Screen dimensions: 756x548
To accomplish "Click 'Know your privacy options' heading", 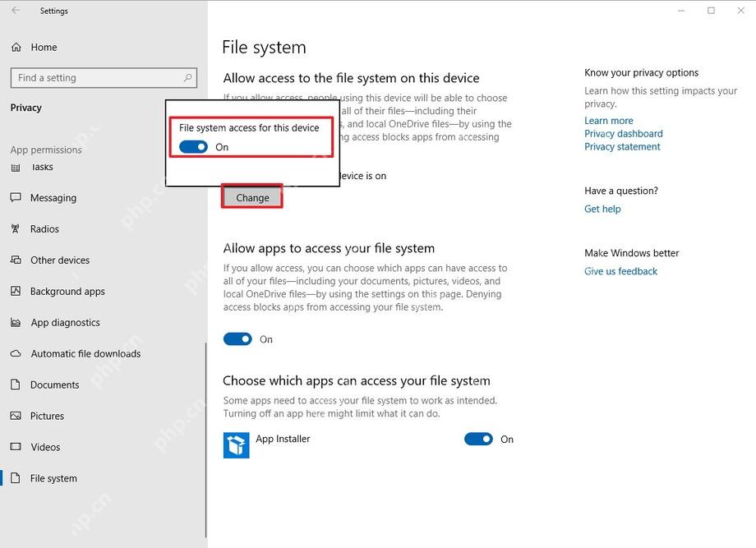I will click(641, 72).
